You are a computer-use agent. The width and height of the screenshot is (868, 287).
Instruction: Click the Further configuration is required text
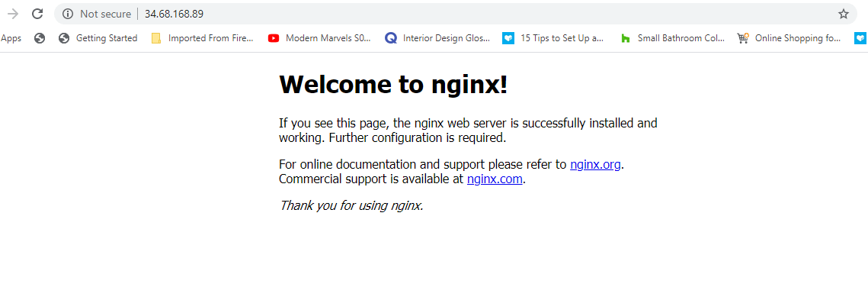click(x=418, y=137)
